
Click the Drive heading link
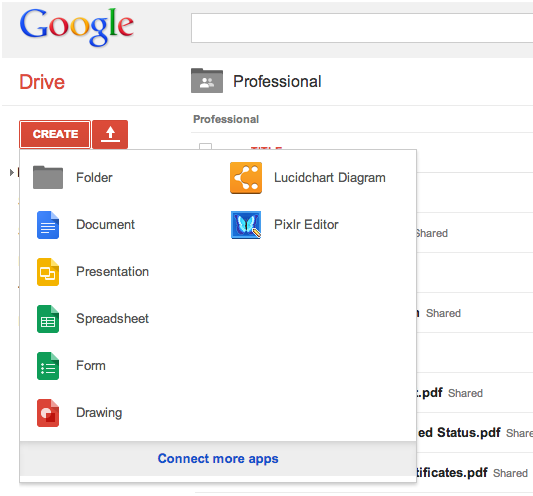point(42,82)
